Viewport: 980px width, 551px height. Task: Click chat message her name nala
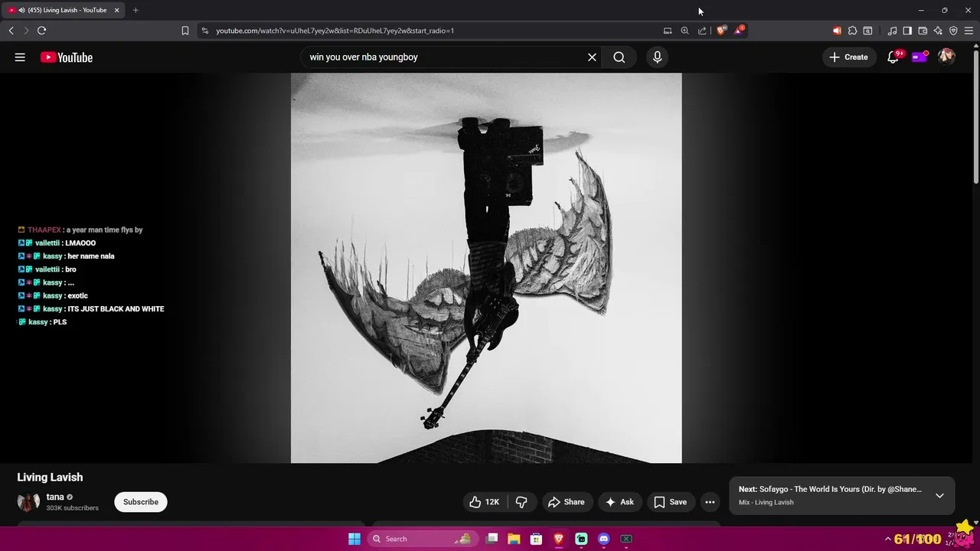[x=91, y=256]
